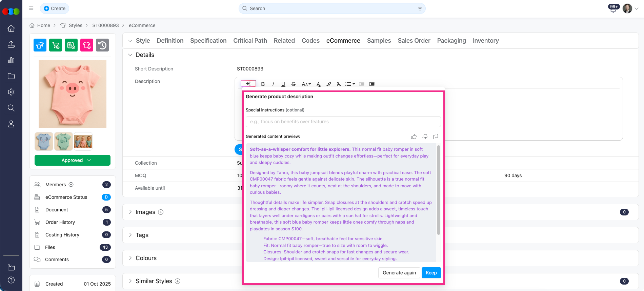Click the AI sparkle generate description icon
Screen dimensions: 644x291
pos(248,84)
